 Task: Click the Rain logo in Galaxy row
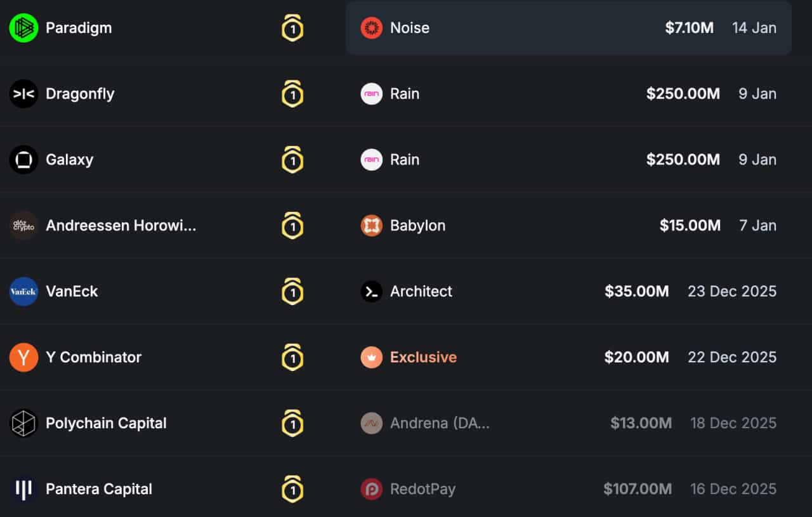372,160
